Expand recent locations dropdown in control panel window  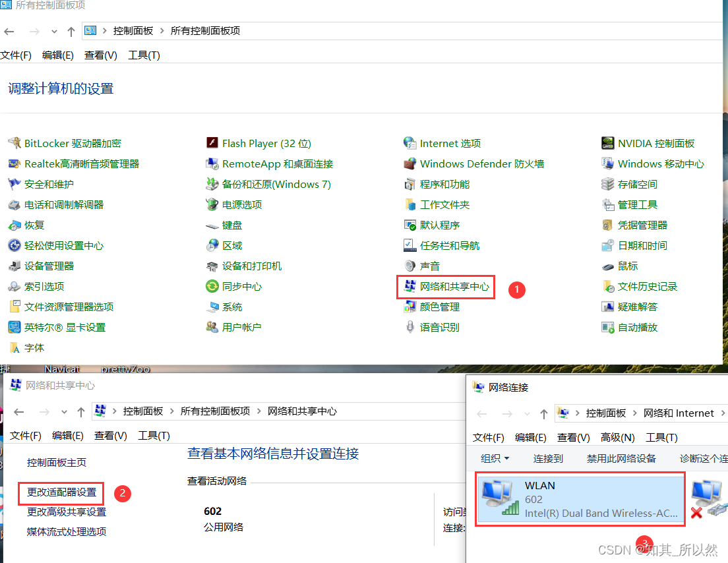(x=54, y=32)
